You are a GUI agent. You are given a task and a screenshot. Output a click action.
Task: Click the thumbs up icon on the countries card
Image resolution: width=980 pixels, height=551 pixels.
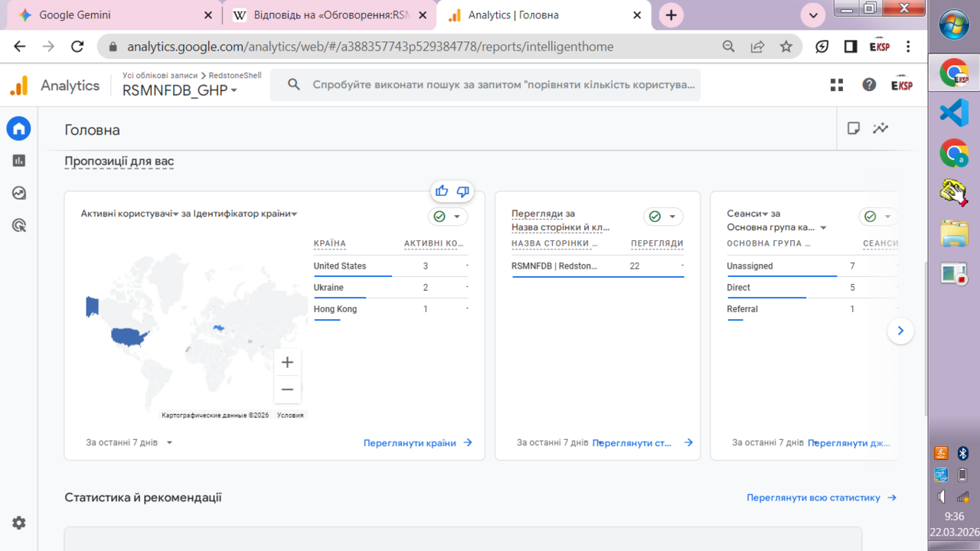pos(442,191)
